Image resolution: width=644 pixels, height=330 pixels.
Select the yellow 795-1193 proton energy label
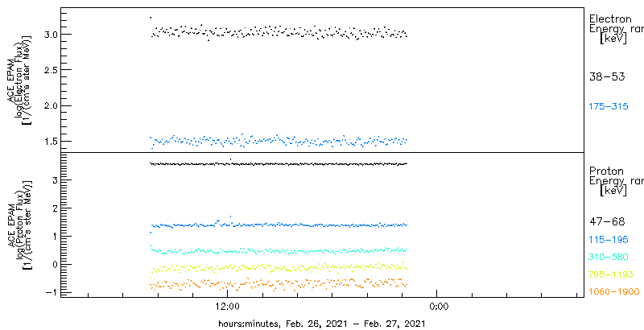pos(611,274)
